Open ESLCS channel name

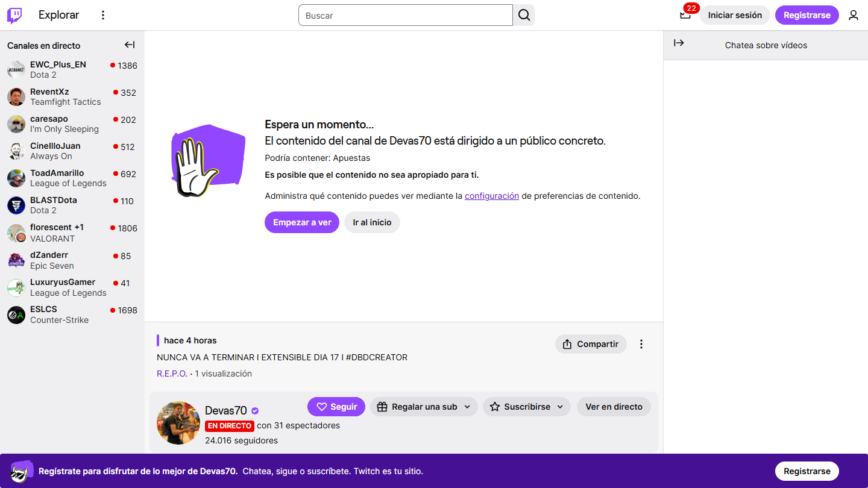click(43, 309)
